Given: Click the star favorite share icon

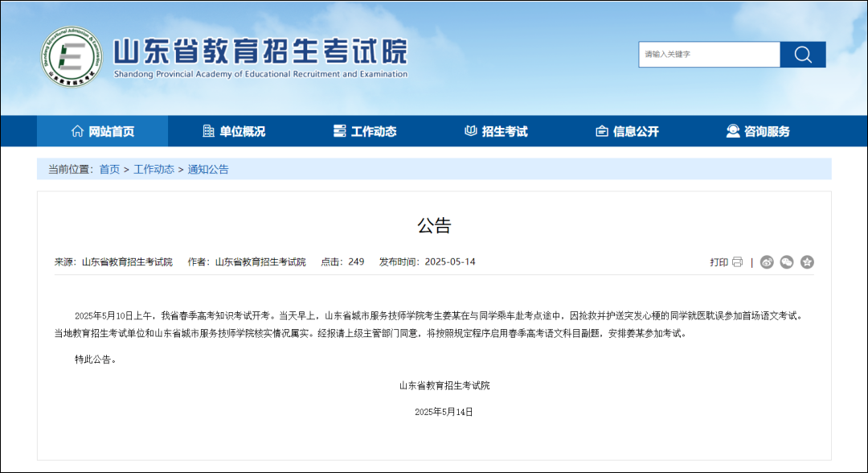Looking at the screenshot, I should pyautogui.click(x=807, y=262).
